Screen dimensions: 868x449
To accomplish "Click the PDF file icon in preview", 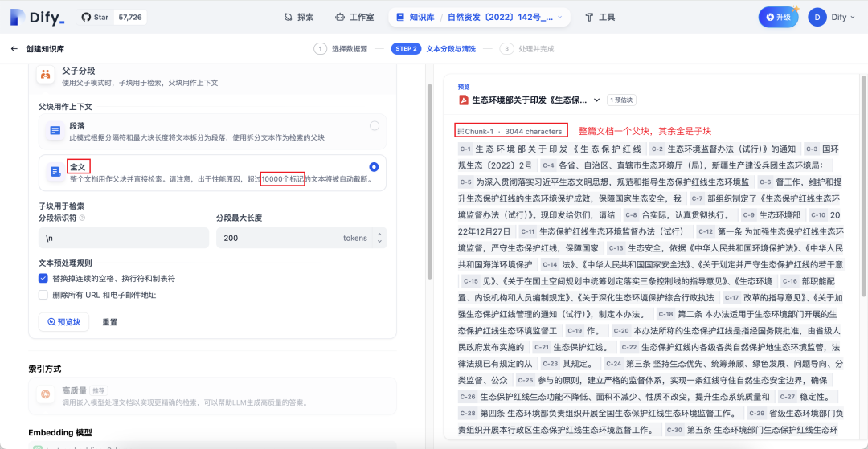I will [464, 100].
